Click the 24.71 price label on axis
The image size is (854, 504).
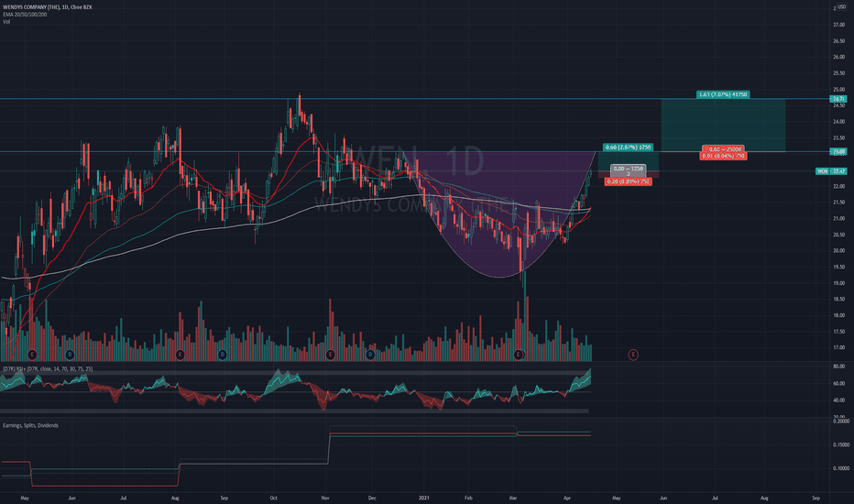[x=838, y=99]
